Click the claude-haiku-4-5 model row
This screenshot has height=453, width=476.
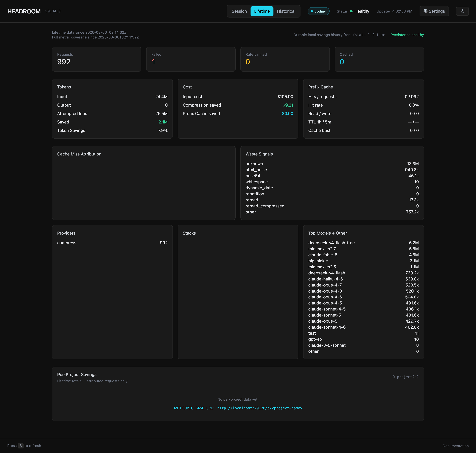(x=363, y=279)
